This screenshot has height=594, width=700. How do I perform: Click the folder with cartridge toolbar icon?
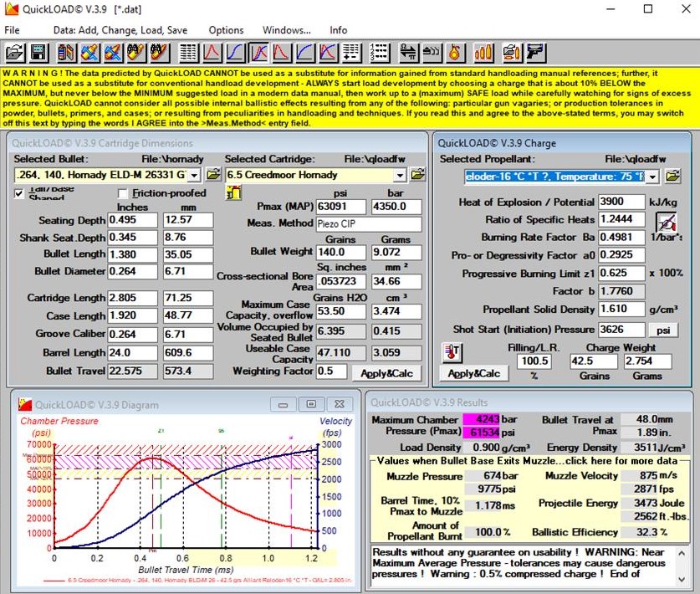pos(512,53)
